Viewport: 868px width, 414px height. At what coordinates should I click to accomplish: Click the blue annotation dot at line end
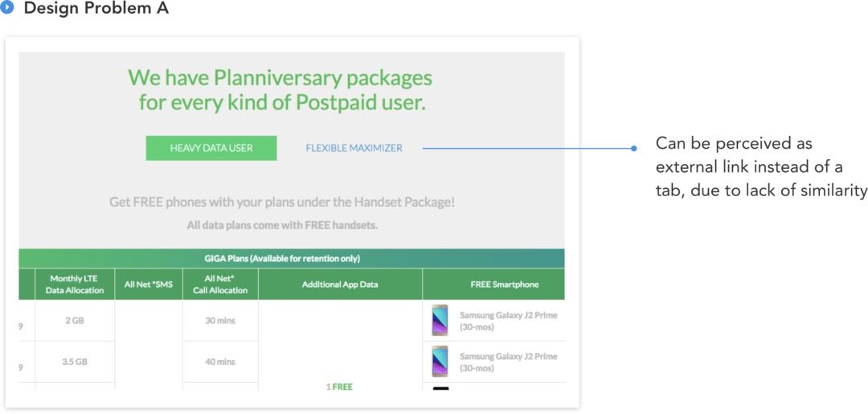click(x=634, y=149)
